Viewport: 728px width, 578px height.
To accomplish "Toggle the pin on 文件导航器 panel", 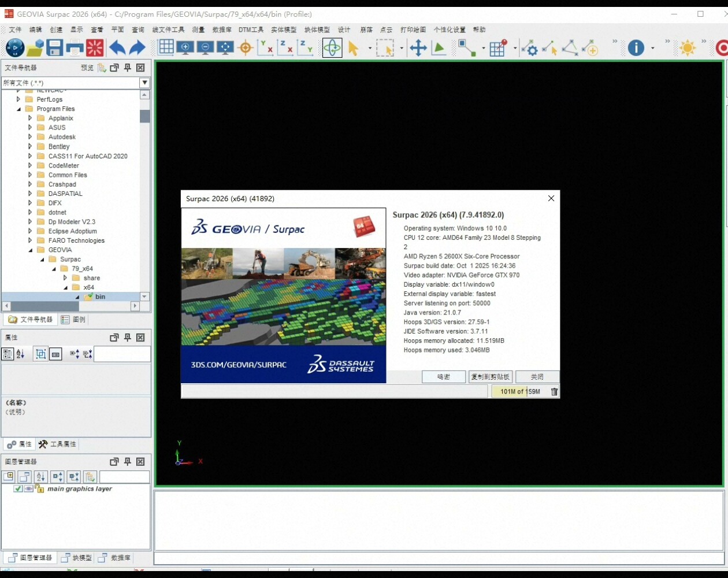I will 128,68.
